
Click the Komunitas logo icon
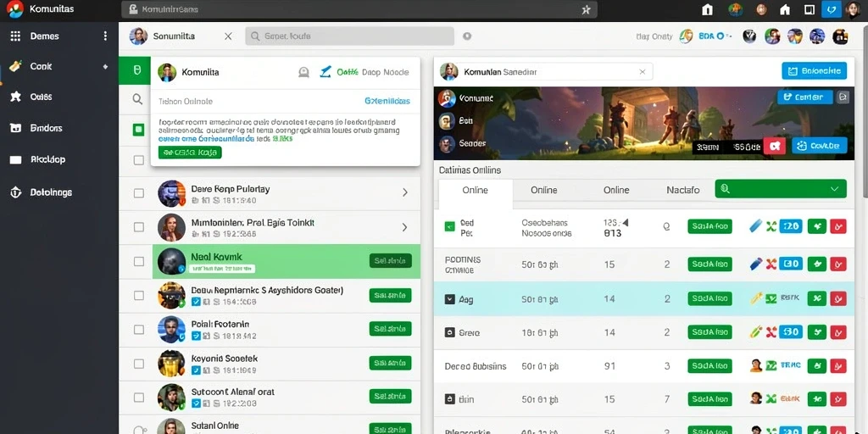[x=15, y=8]
